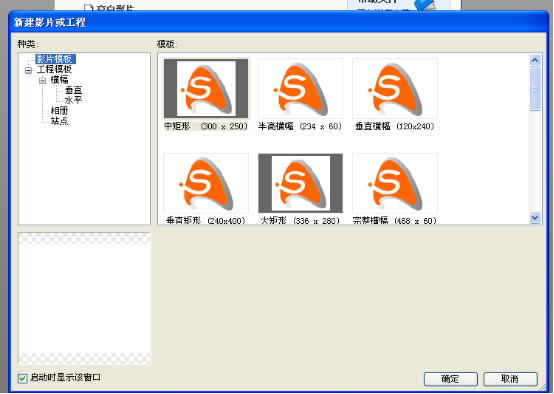Select 影片模板 in the category tree
This screenshot has height=394, width=554.
coord(55,59)
